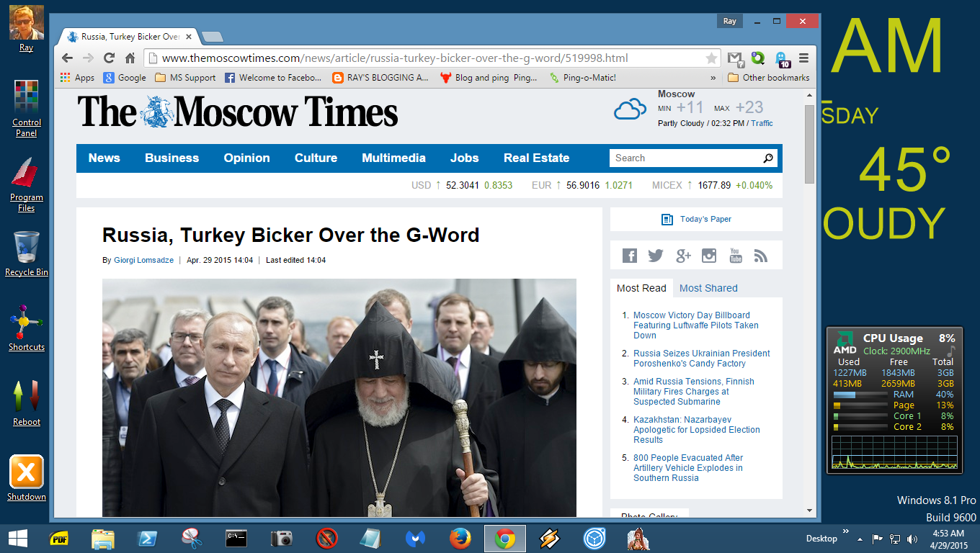Open the browser home page button
980x553 pixels.
(130, 58)
